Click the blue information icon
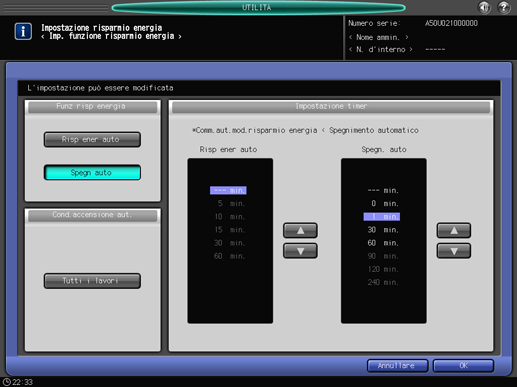Screen dimensions: 517x387 pos(23,31)
